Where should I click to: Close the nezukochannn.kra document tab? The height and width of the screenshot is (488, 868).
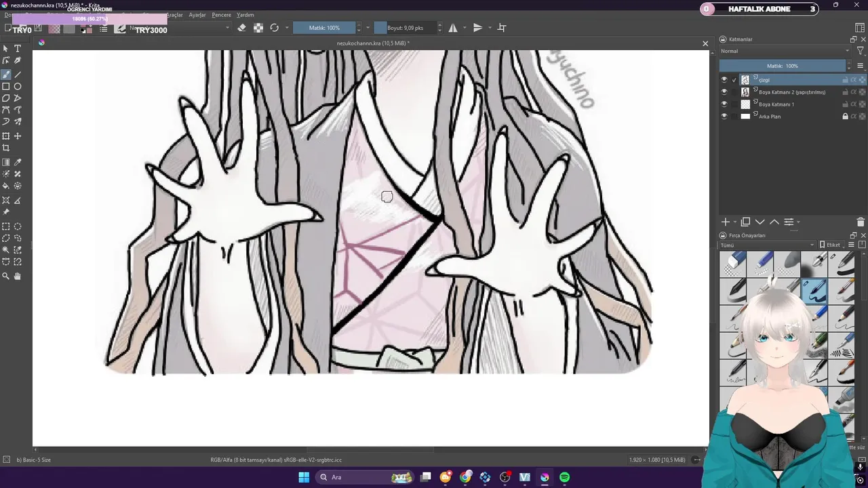[705, 43]
